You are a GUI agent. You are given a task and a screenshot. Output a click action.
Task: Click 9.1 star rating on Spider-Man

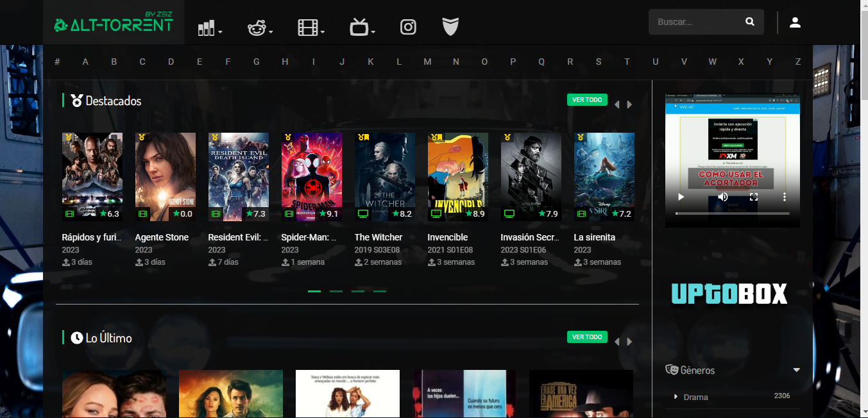(x=327, y=213)
